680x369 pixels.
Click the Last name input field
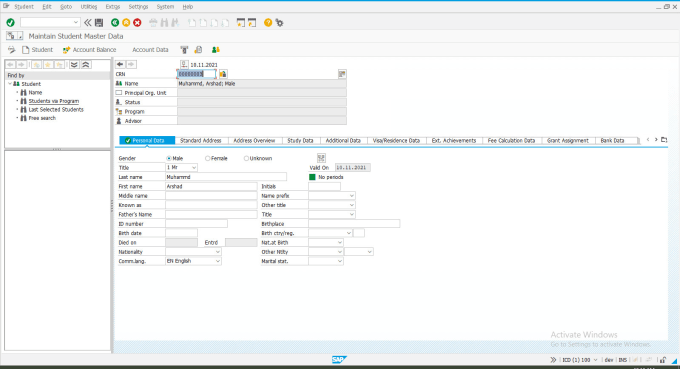[x=226, y=177]
